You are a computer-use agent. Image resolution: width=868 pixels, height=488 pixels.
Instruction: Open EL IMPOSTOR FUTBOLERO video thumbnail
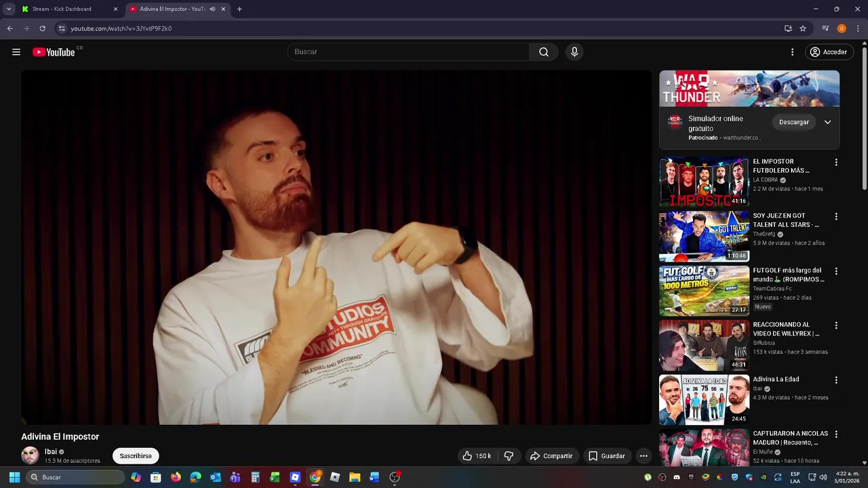(x=704, y=182)
